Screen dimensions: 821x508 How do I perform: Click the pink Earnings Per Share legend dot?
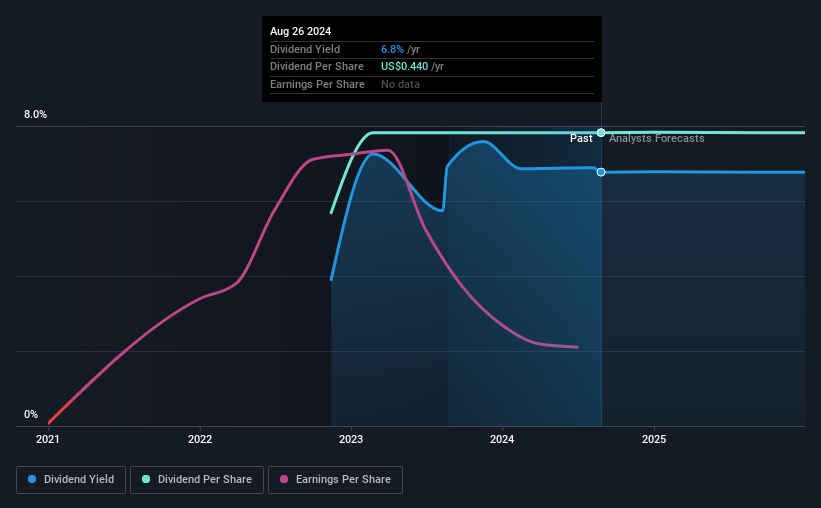click(284, 479)
